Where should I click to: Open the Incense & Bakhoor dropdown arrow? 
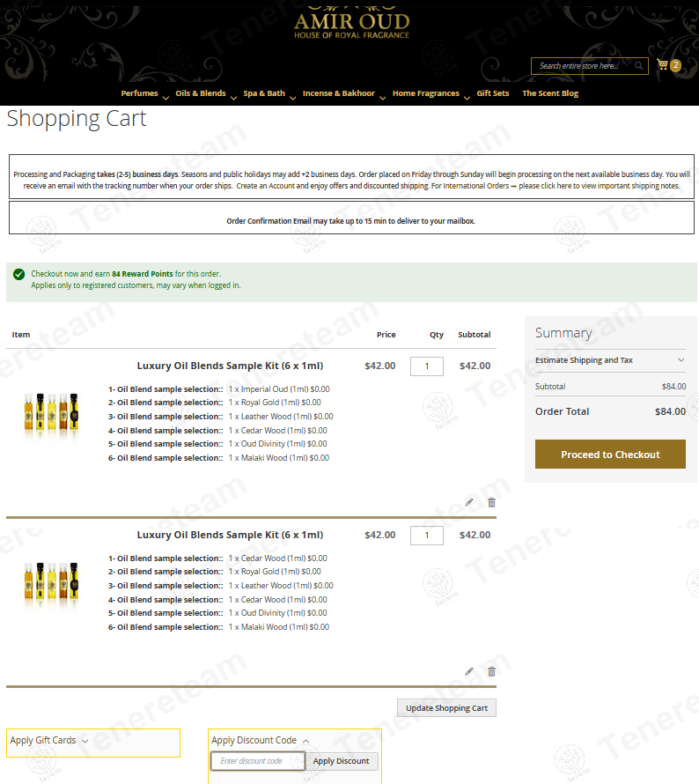tap(382, 98)
